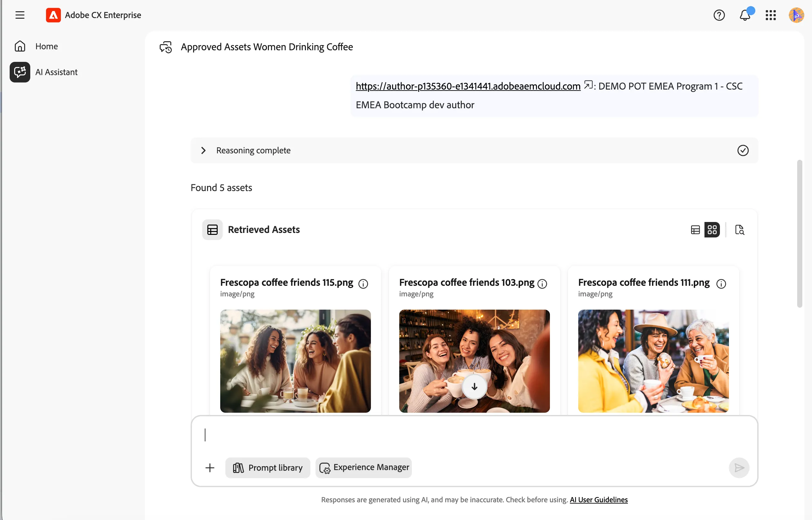This screenshot has height=520, width=812.
Task: Open the author-p135360 adobeaemcloud link
Action: pos(468,86)
